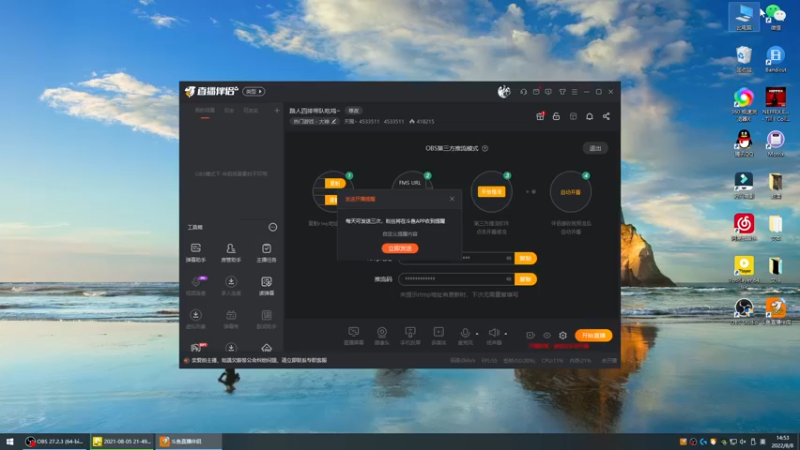Screen dimensions: 800x450
Task: Open the mail icon with red dot
Action: click(x=536, y=92)
